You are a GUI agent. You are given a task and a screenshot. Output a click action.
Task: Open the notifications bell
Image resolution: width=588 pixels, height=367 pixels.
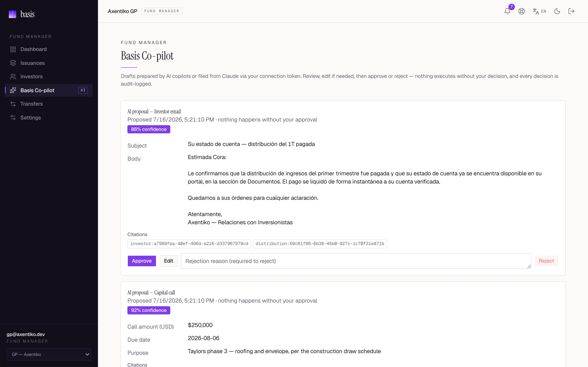pos(507,11)
